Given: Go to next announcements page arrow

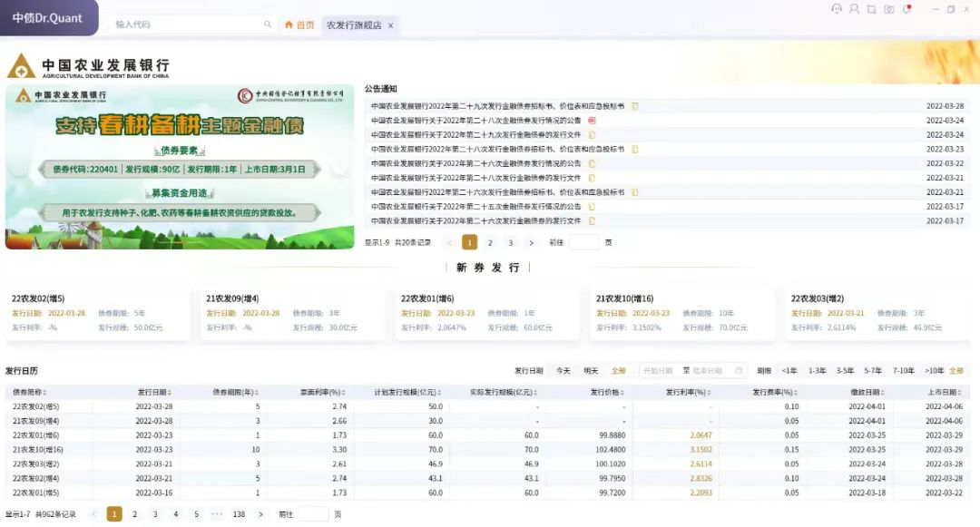Looking at the screenshot, I should point(531,243).
